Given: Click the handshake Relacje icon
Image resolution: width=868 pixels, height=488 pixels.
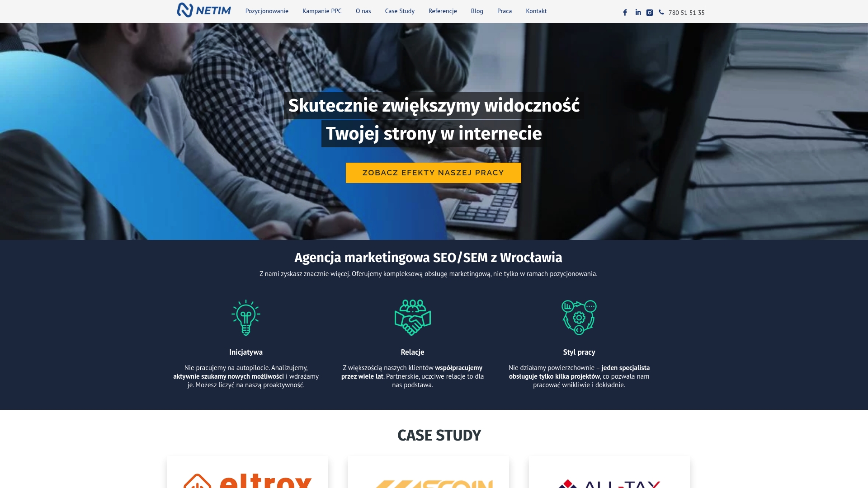Looking at the screenshot, I should pos(412,317).
